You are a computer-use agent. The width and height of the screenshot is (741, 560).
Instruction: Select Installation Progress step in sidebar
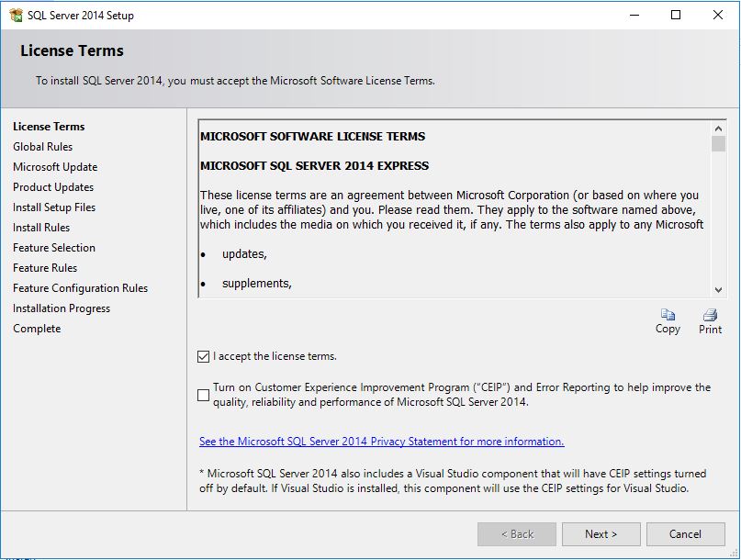point(62,308)
